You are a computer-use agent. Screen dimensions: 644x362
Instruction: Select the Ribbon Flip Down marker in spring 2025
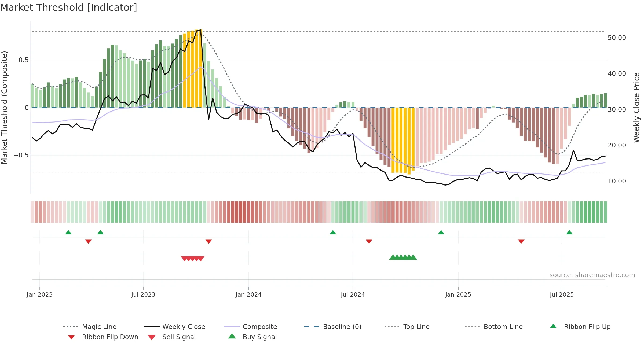pos(521,242)
